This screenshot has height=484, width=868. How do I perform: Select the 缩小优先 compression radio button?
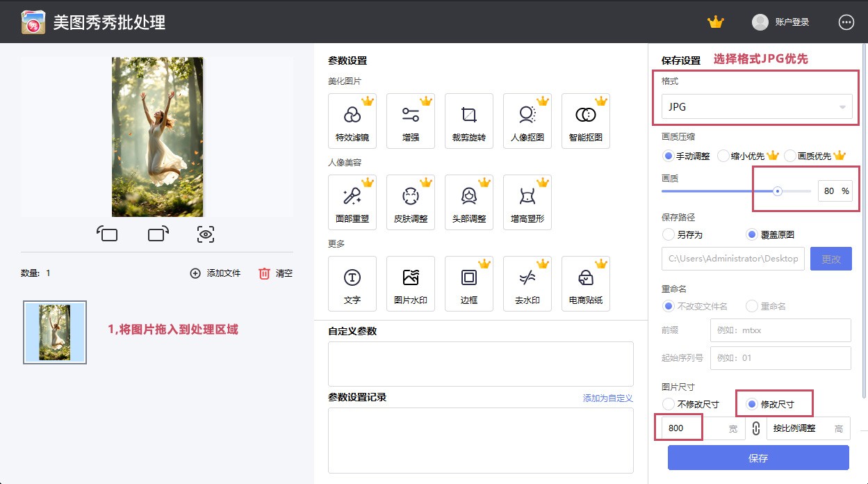point(723,156)
